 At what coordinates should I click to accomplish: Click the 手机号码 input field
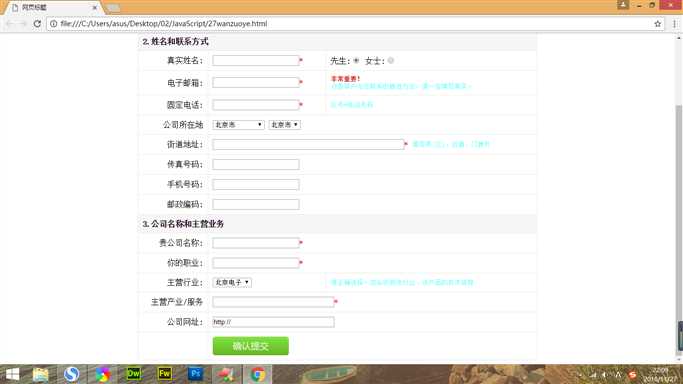pos(256,184)
